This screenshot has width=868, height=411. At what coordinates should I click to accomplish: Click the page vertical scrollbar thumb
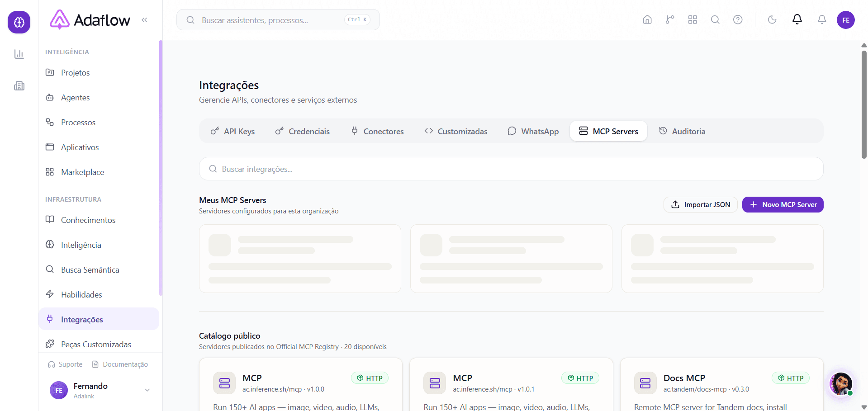point(864,104)
